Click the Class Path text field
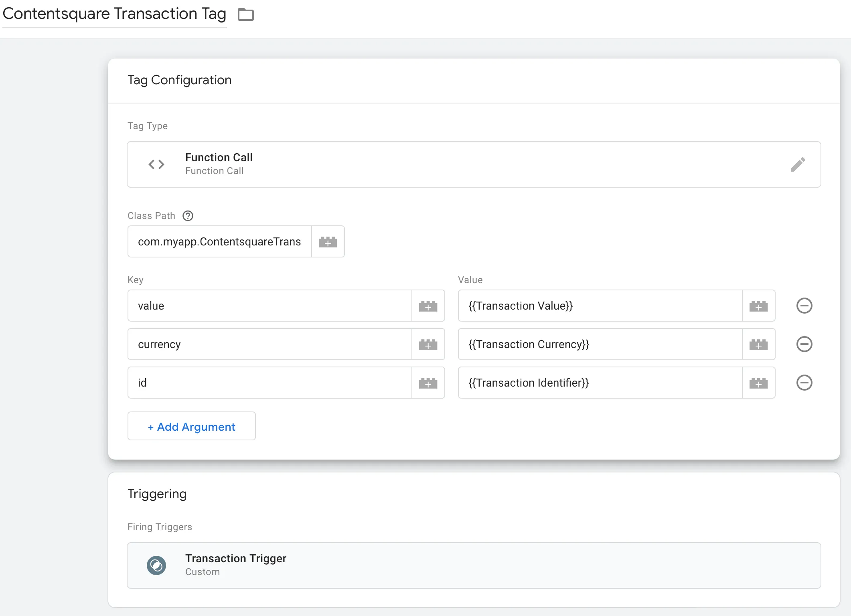 [x=219, y=242]
